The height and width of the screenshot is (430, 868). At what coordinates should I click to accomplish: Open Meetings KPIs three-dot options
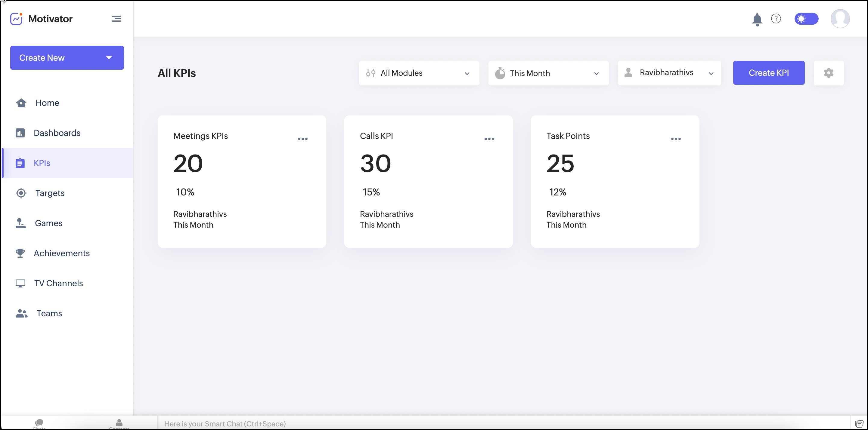tap(302, 139)
